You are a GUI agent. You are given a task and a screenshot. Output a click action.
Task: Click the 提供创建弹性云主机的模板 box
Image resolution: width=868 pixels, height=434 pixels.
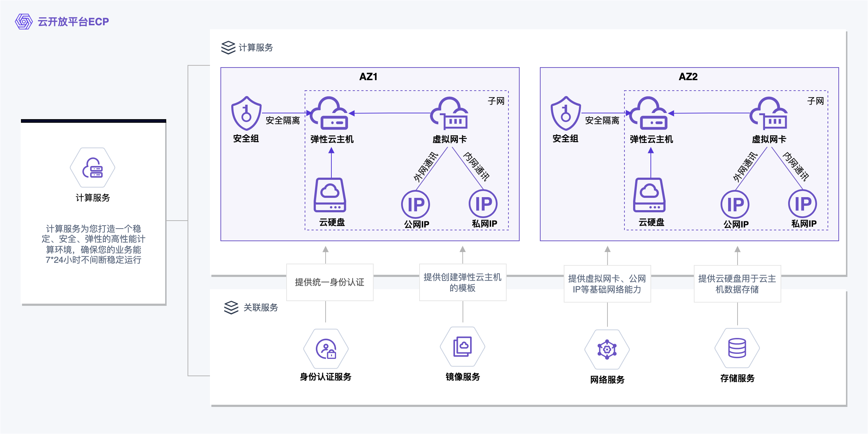click(x=463, y=282)
